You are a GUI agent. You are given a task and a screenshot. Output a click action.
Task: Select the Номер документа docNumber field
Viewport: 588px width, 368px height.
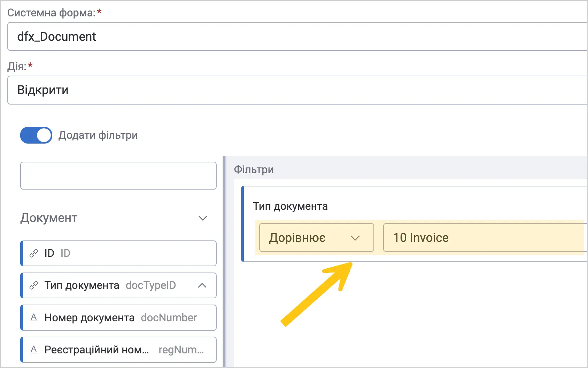tap(118, 317)
